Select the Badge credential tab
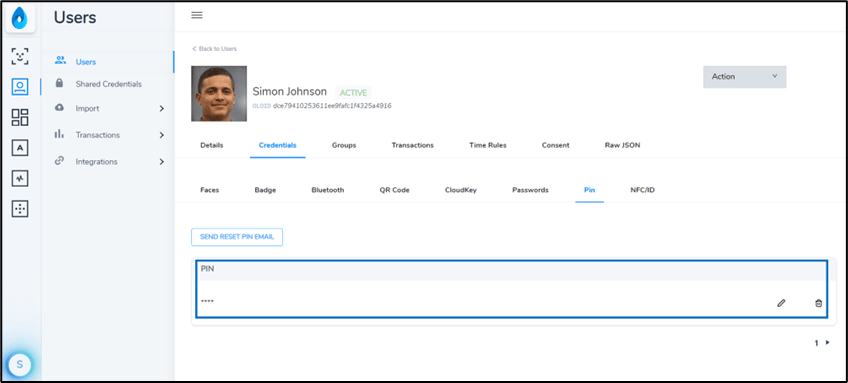 point(265,190)
